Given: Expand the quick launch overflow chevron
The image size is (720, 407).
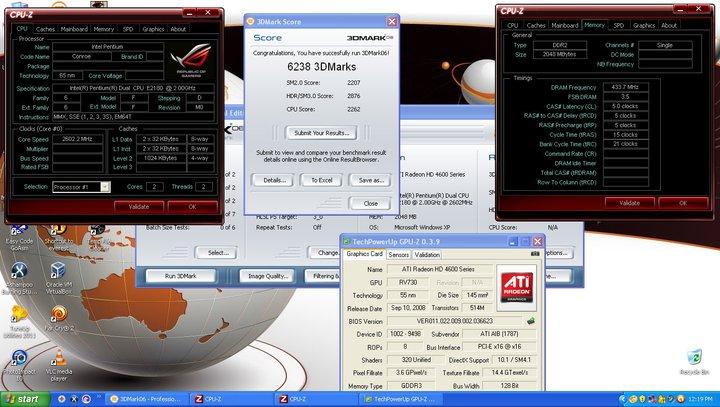Looking at the screenshot, I should pyautogui.click(x=99, y=397).
